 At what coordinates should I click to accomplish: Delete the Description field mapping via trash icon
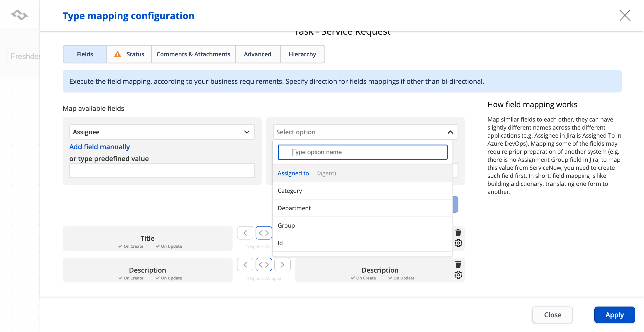(458, 264)
